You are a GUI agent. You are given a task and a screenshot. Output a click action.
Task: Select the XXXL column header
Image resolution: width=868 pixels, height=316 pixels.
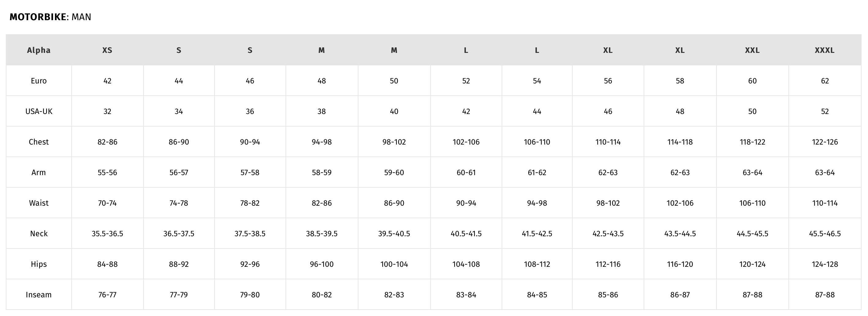pyautogui.click(x=825, y=50)
